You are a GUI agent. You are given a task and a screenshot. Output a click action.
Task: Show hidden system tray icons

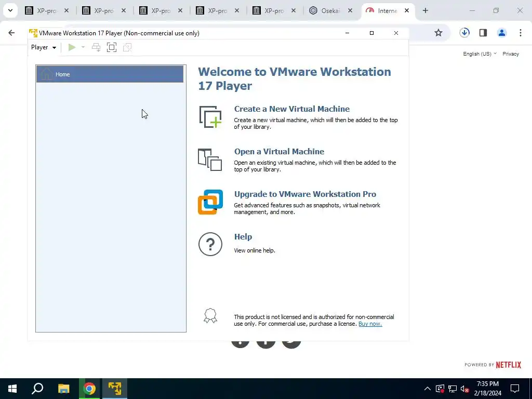click(x=428, y=389)
